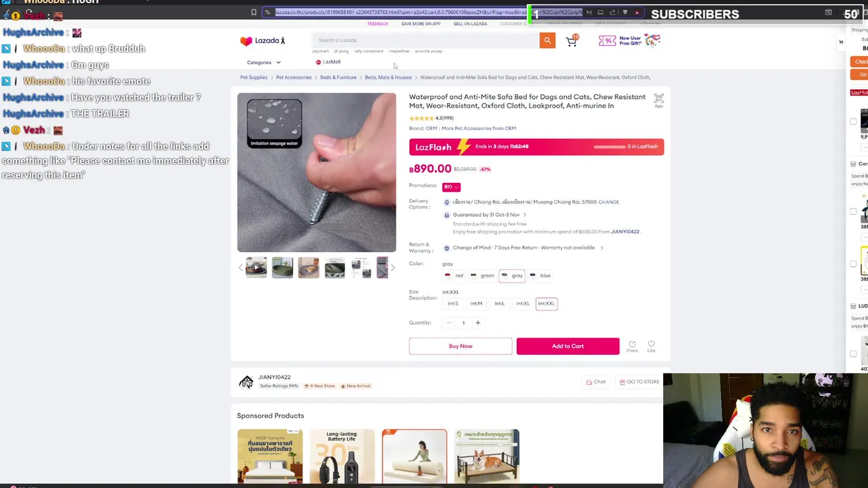The width and height of the screenshot is (868, 488).
Task: Open the green bed thumbnail
Action: click(283, 268)
